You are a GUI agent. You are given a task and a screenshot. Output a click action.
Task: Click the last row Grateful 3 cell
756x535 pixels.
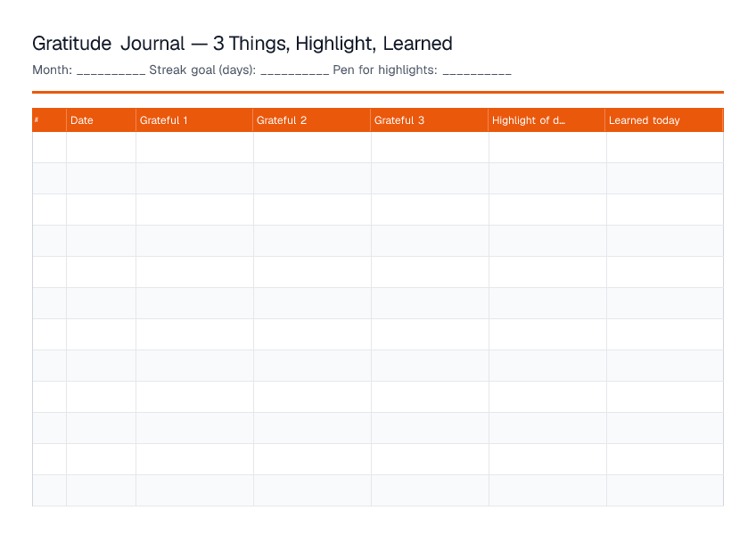coord(430,490)
